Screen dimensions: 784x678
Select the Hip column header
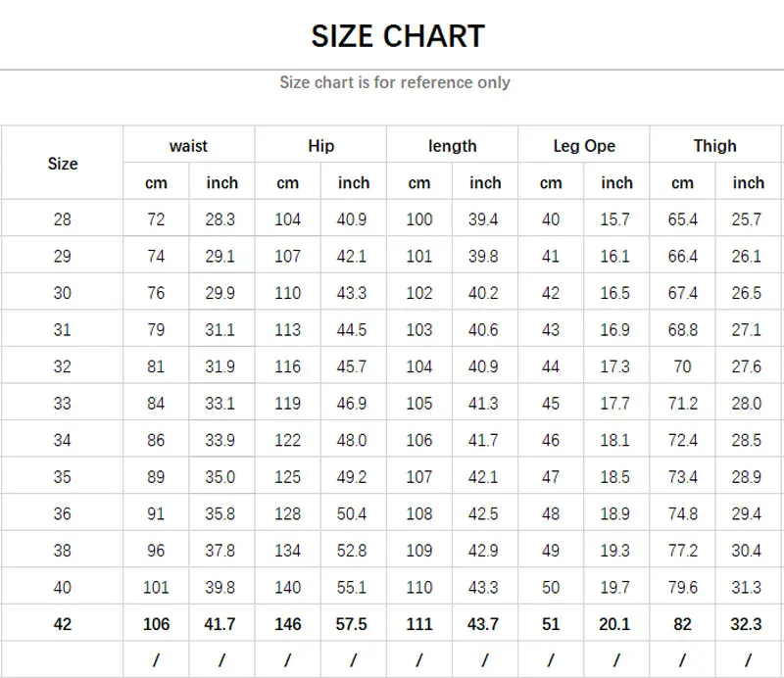pyautogui.click(x=320, y=145)
